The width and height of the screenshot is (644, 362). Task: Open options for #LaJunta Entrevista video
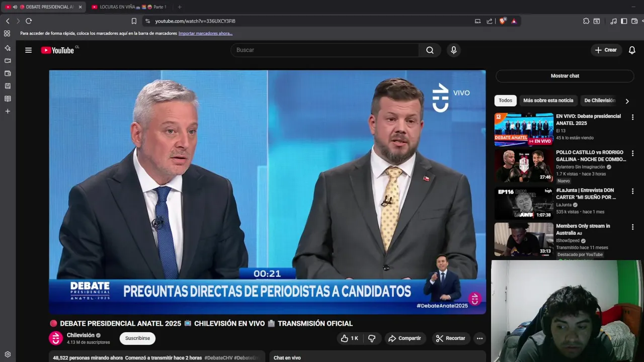tap(632, 192)
